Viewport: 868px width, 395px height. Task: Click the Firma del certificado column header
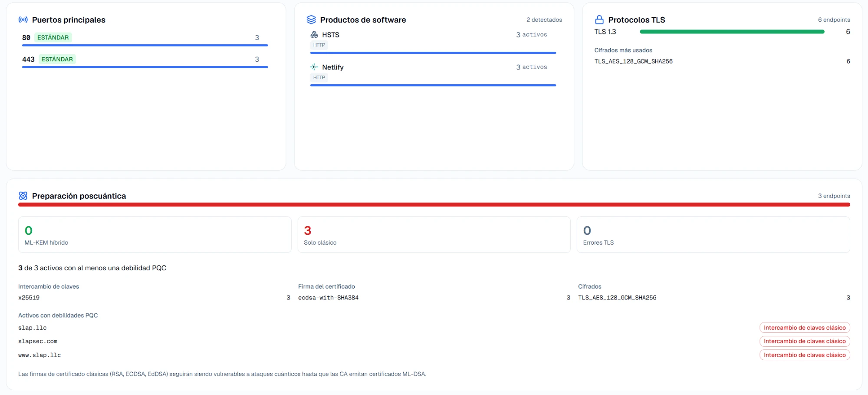[326, 286]
